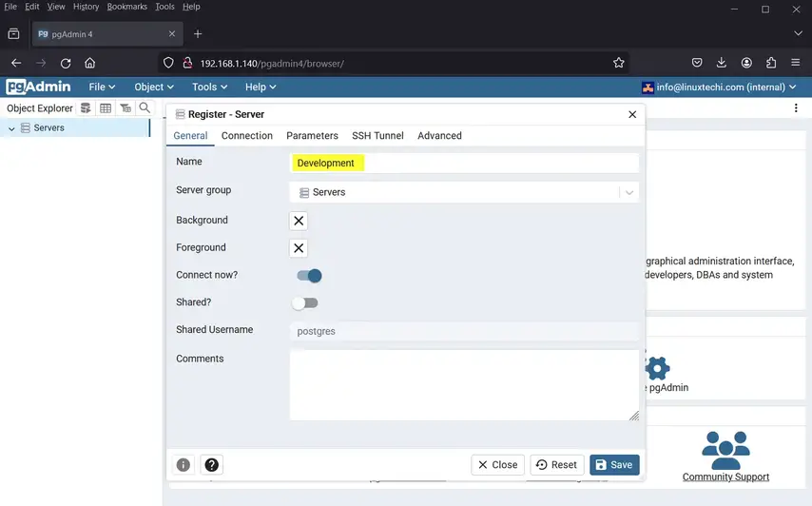812x506 pixels.
Task: Switch to the SSH Tunnel tab
Action: tap(377, 136)
